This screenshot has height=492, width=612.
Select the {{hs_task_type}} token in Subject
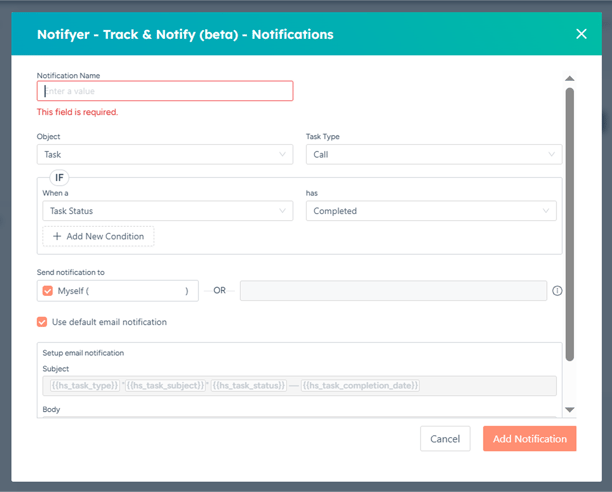84,385
